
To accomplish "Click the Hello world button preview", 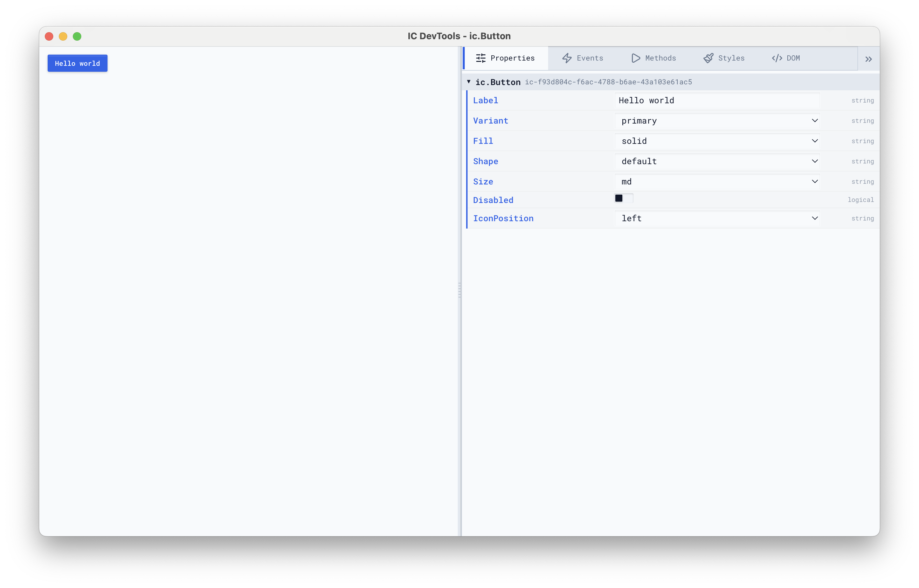I will 77,63.
